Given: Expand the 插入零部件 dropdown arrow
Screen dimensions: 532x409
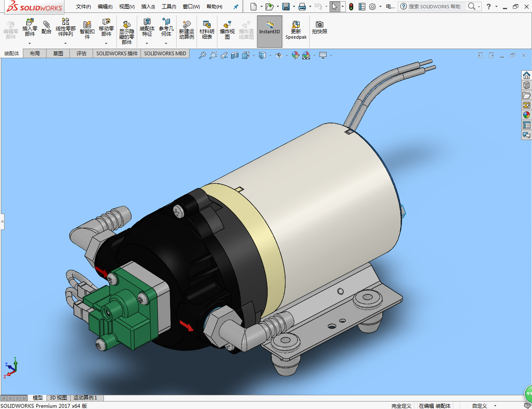Looking at the screenshot, I should click(30, 43).
